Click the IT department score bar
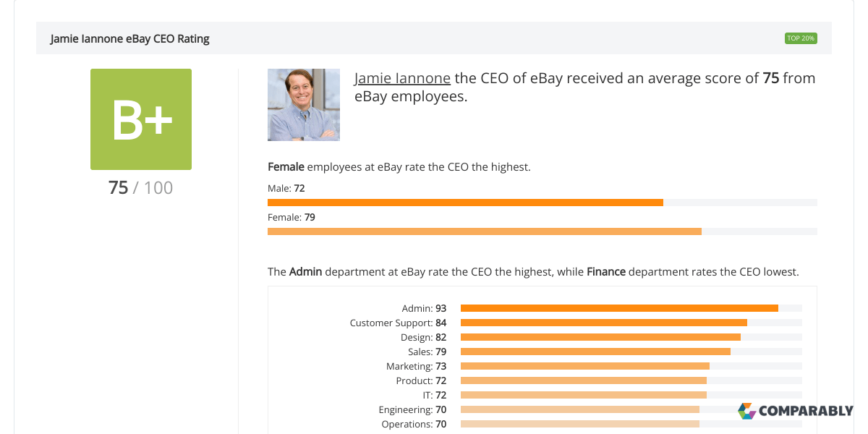The width and height of the screenshot is (868, 434). pos(583,395)
